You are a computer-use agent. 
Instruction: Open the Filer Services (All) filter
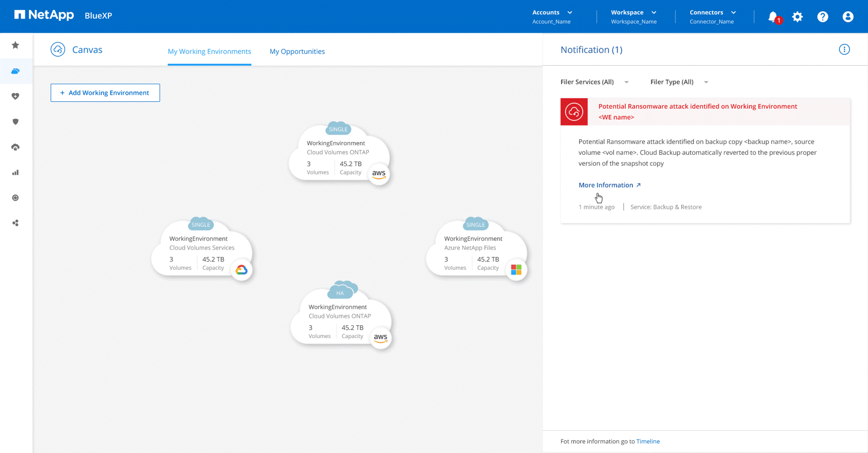[x=594, y=82]
